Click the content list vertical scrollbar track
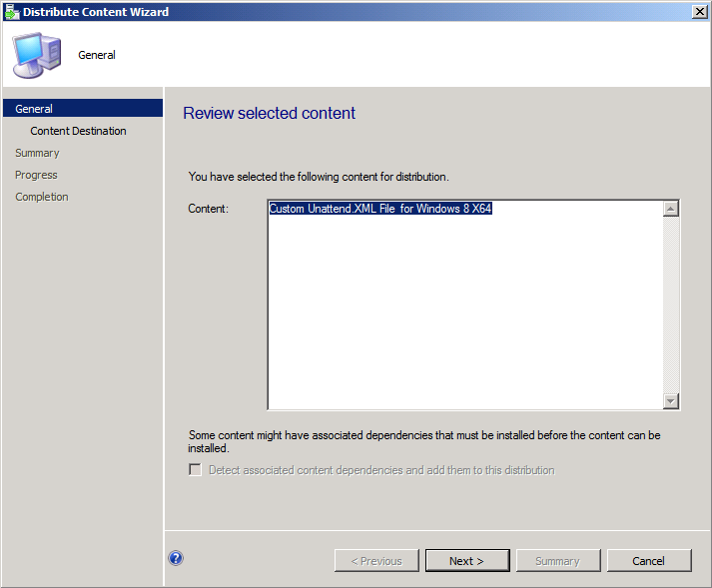The width and height of the screenshot is (712, 588). [x=671, y=304]
